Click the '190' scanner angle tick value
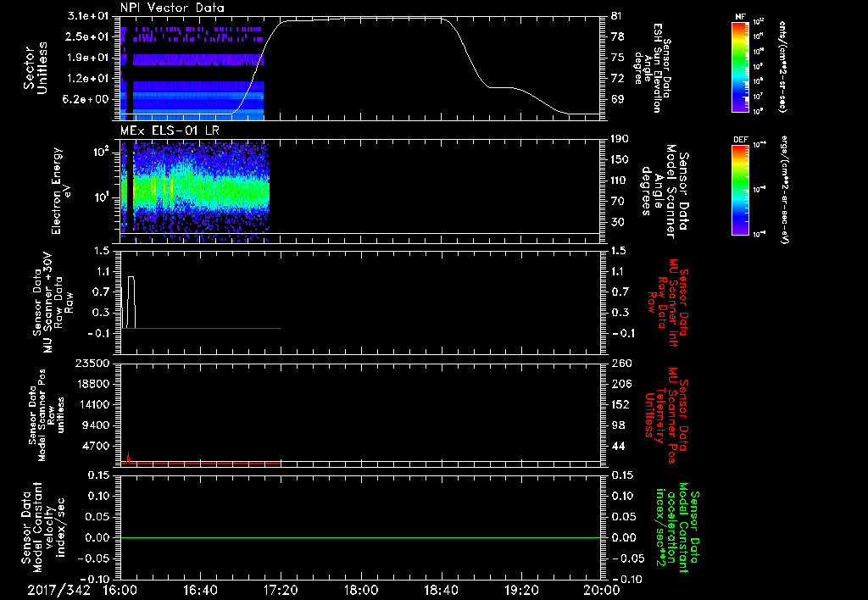The height and width of the screenshot is (600, 868). pos(621,139)
